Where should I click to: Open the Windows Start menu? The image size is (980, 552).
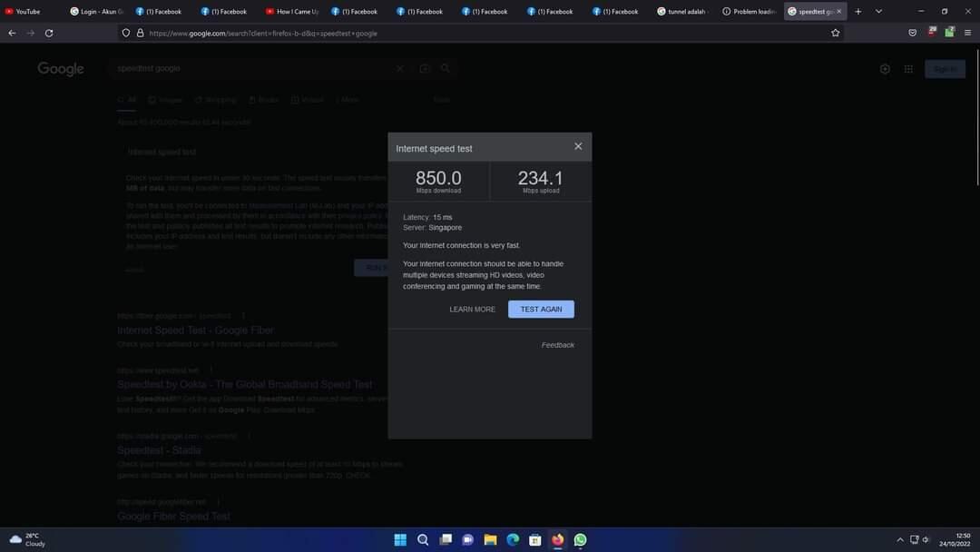tap(400, 540)
